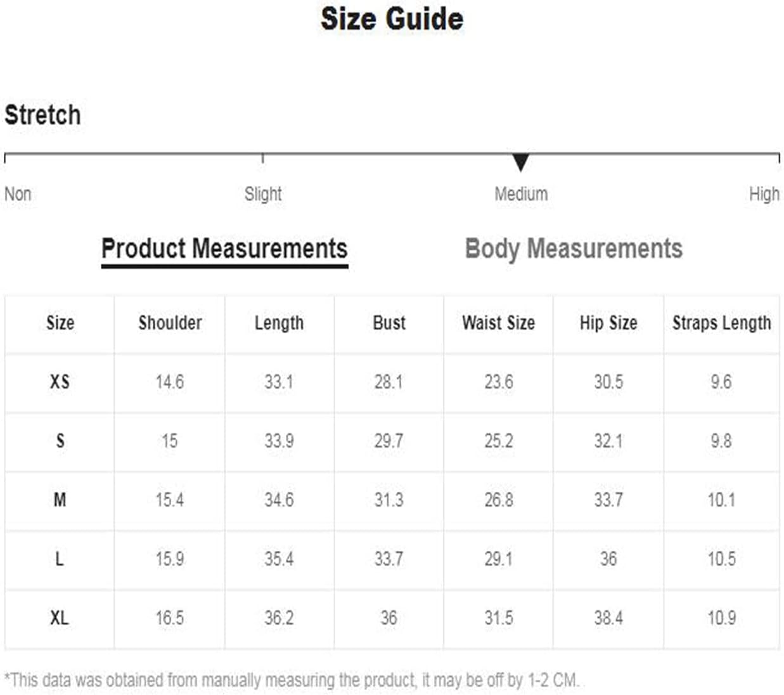Select the XS size row label
The height and width of the screenshot is (695, 784).
tap(60, 382)
